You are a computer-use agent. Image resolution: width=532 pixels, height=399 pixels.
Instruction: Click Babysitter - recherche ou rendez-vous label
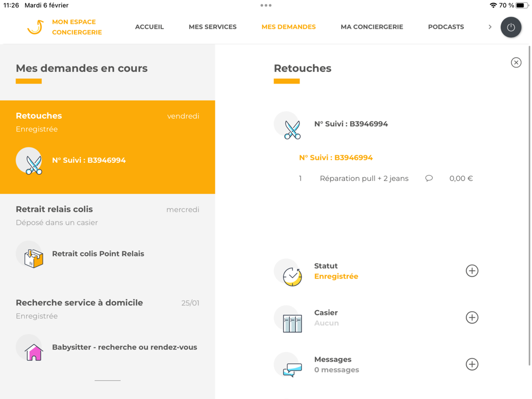124,347
